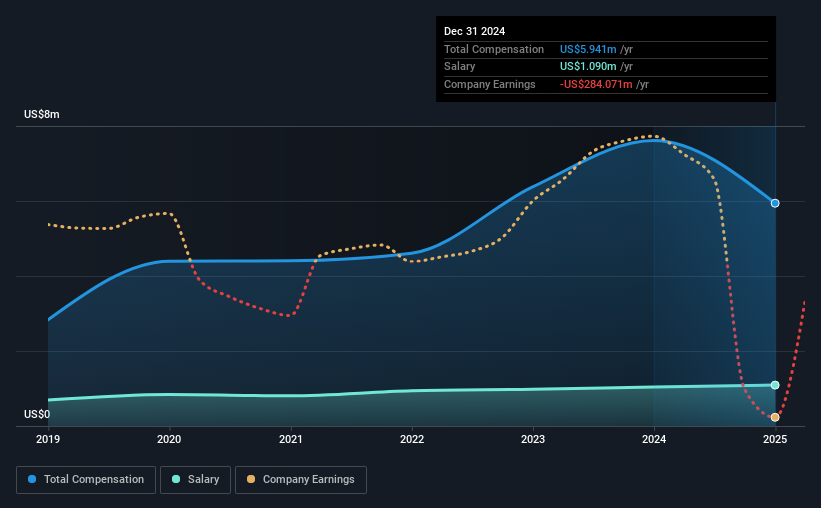Click the -US$284.071m company earnings value
Screen dimensions: 821x508
click(x=596, y=84)
